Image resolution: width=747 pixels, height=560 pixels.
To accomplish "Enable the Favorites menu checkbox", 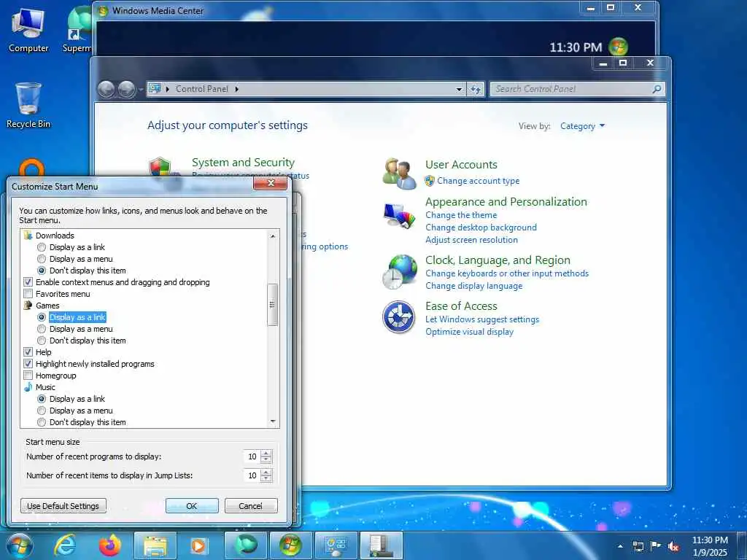I will tap(28, 294).
